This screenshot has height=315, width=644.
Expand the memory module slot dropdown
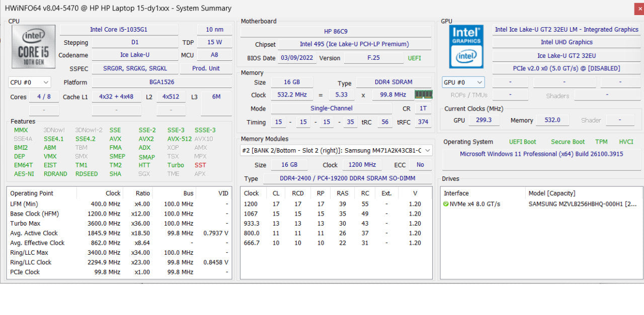pyautogui.click(x=336, y=150)
